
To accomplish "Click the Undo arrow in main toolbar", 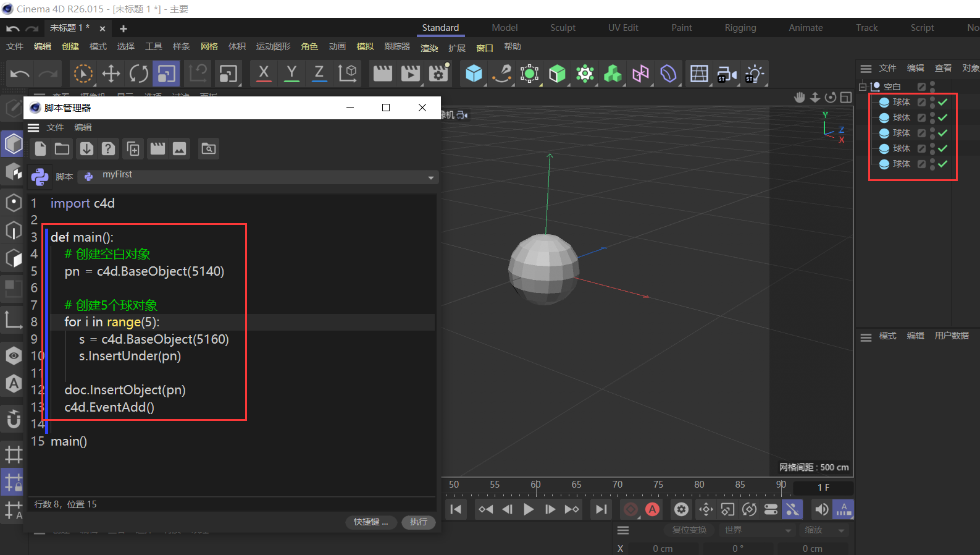I will (x=20, y=74).
